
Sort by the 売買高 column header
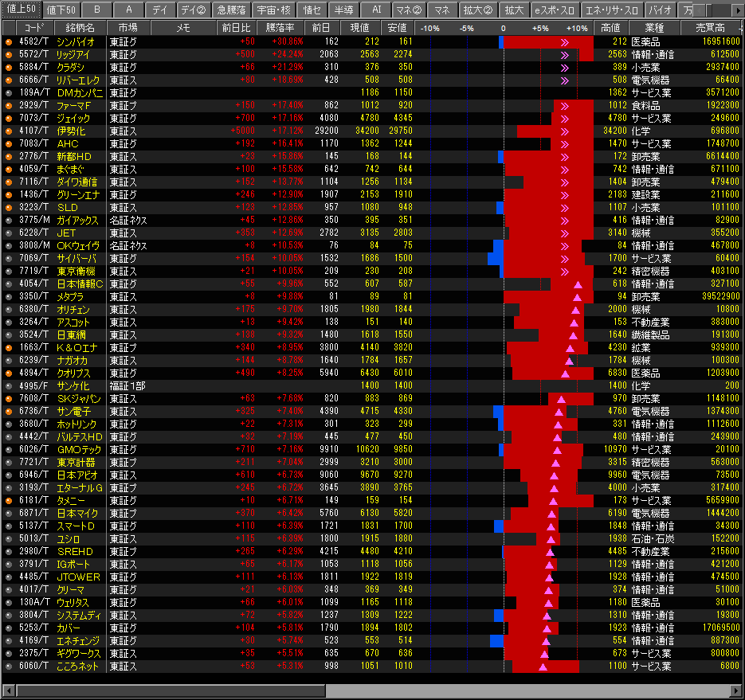click(x=711, y=28)
